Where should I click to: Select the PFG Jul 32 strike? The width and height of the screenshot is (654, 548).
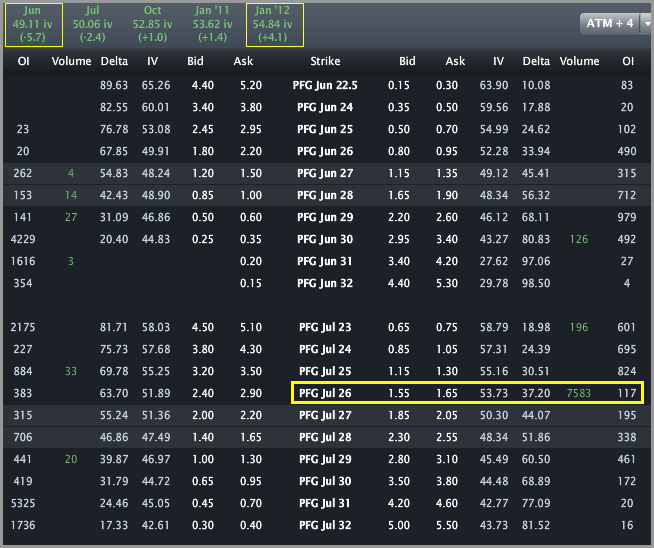pos(325,525)
